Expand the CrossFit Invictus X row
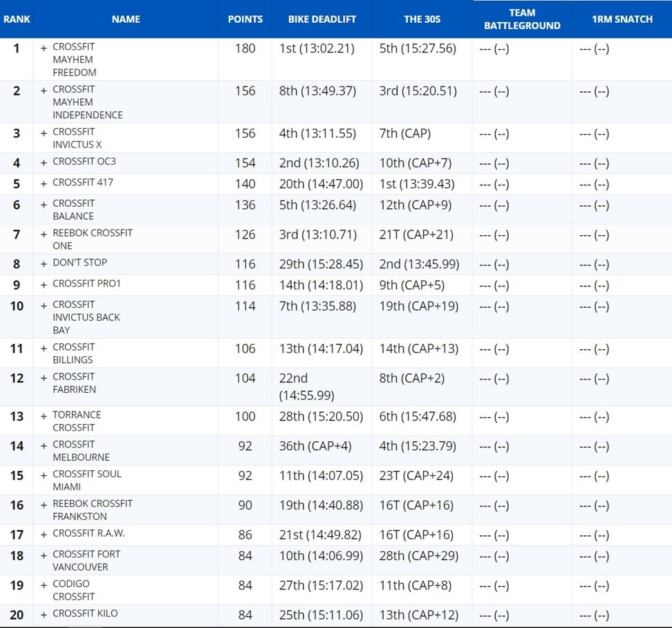672x628 pixels. click(x=44, y=133)
